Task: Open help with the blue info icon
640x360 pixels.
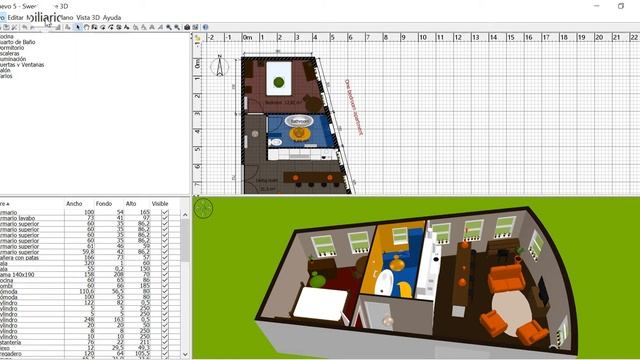Action: pyautogui.click(x=205, y=27)
